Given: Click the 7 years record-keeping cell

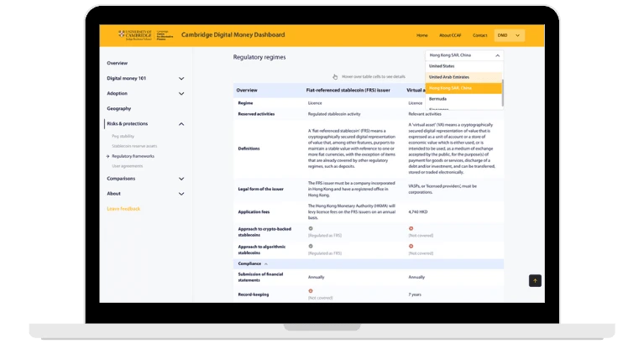Looking at the screenshot, I should pos(415,294).
